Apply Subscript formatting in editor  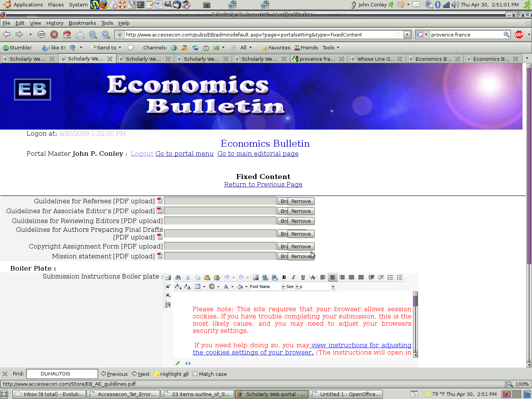pos(168,295)
